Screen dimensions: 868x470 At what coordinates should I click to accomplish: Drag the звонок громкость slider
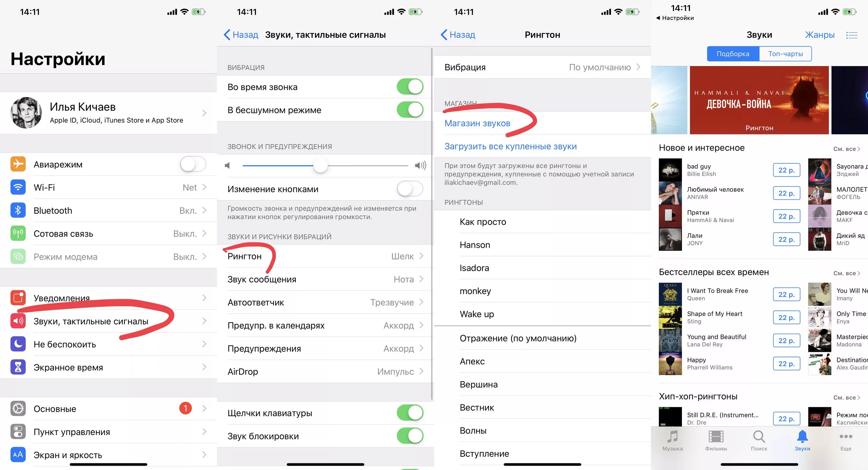pos(321,166)
